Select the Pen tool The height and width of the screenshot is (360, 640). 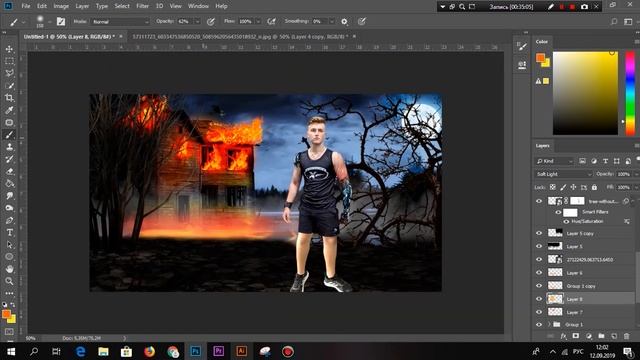pyautogui.click(x=9, y=220)
